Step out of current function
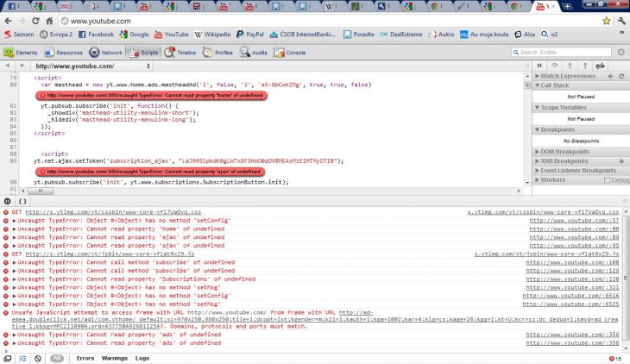Viewport: 630px width, 364px height. click(x=585, y=66)
